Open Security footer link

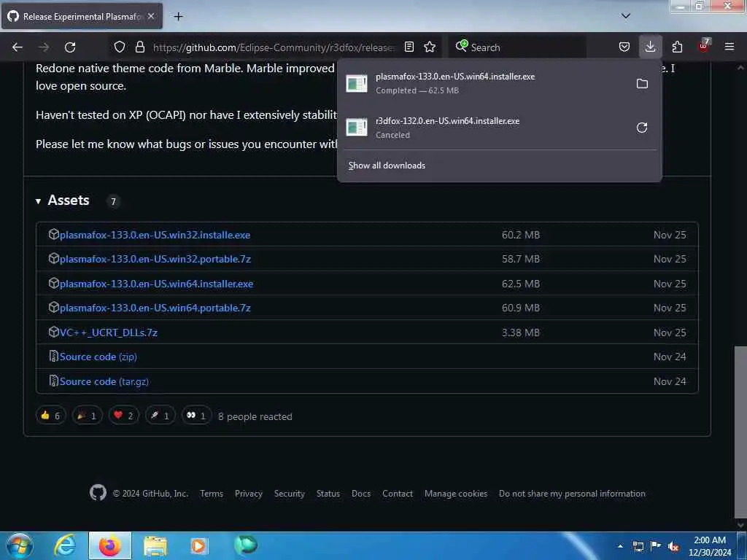[289, 494]
